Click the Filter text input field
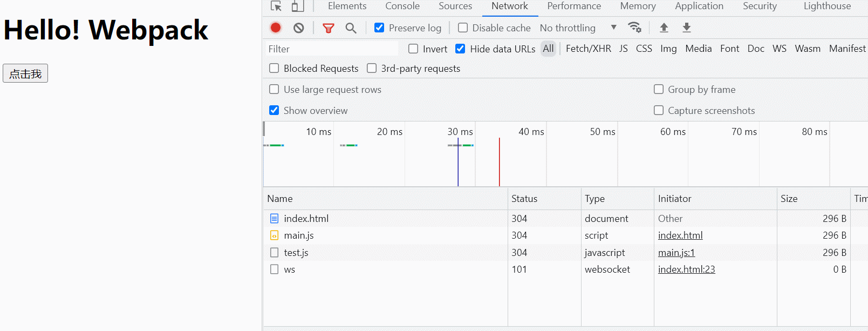Image resolution: width=868 pixels, height=331 pixels. [x=332, y=49]
